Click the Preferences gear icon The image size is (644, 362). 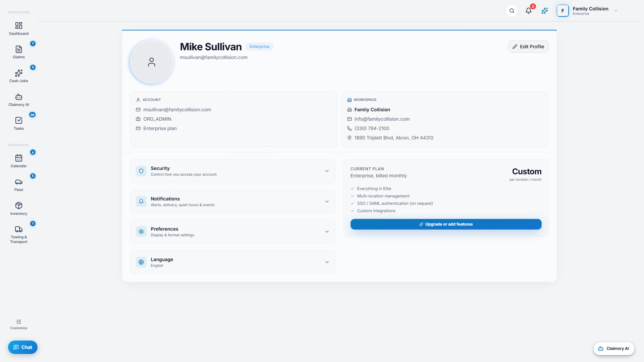coord(141,232)
